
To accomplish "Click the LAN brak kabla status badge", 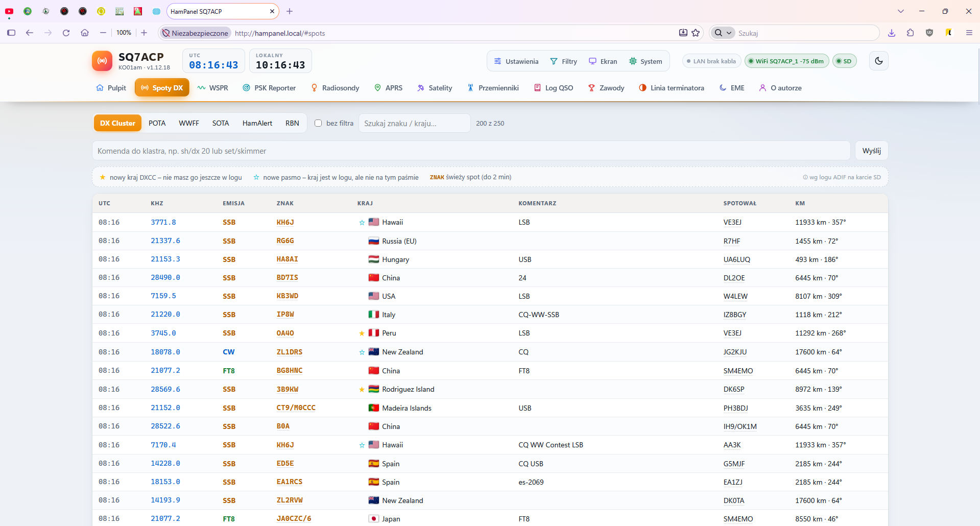I will click(711, 61).
